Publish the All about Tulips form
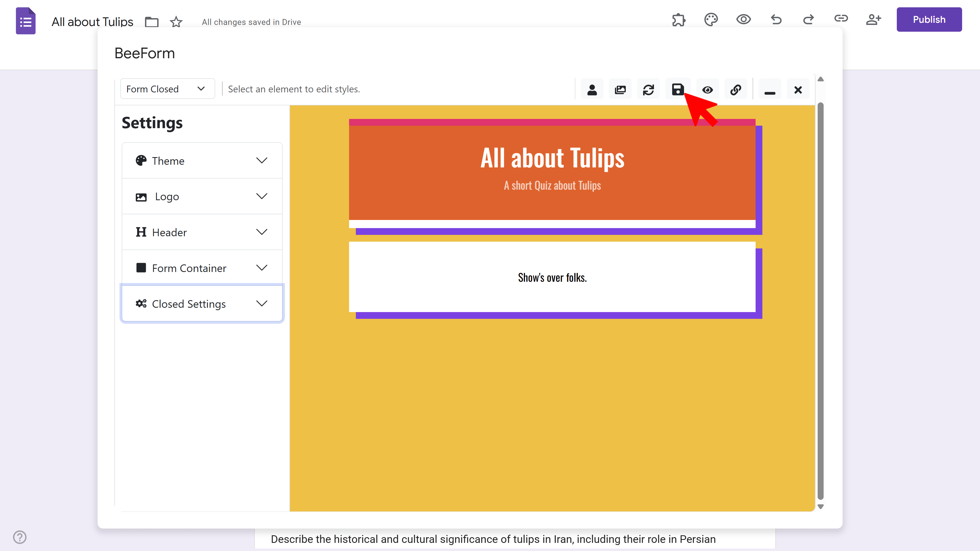 coord(929,20)
